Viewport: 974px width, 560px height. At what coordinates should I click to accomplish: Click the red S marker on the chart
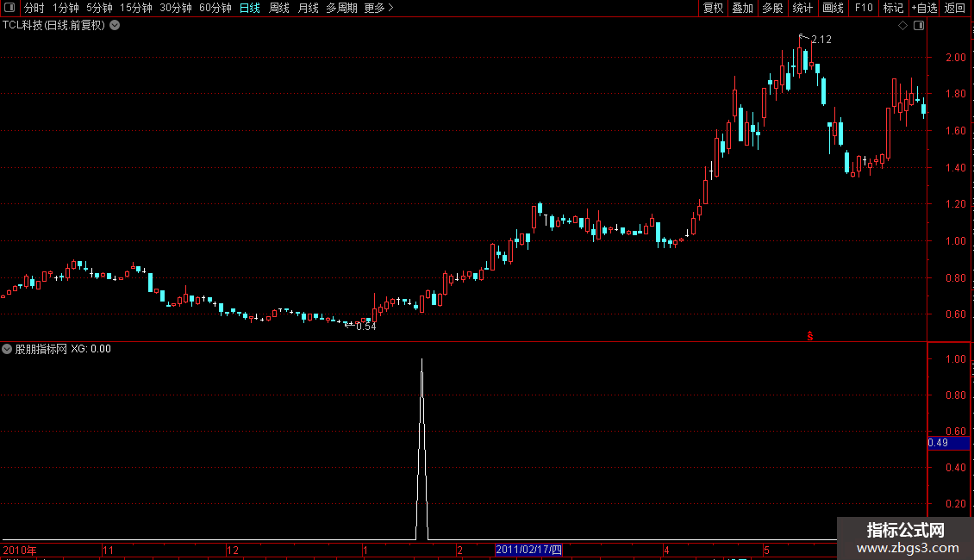coord(810,336)
